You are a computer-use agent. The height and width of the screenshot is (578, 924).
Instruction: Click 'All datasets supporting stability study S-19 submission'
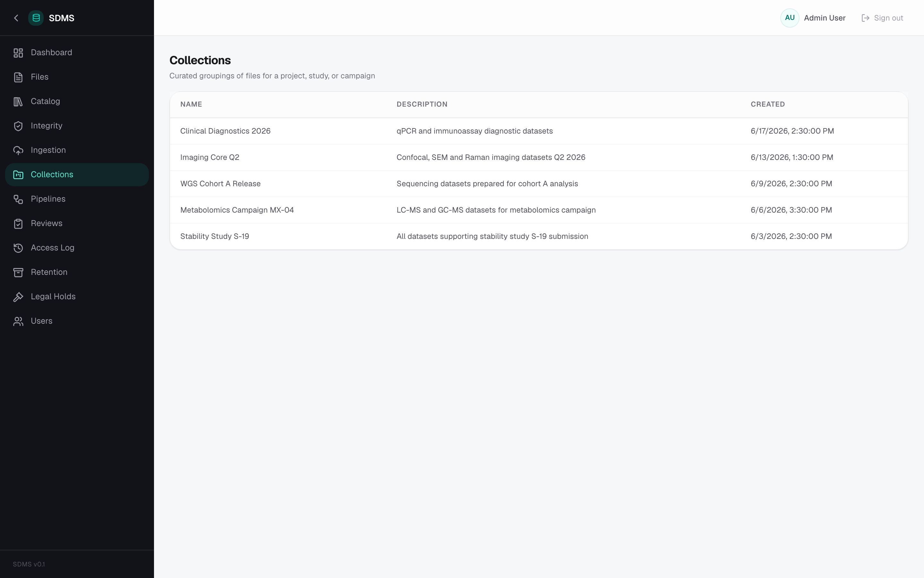tap(492, 237)
